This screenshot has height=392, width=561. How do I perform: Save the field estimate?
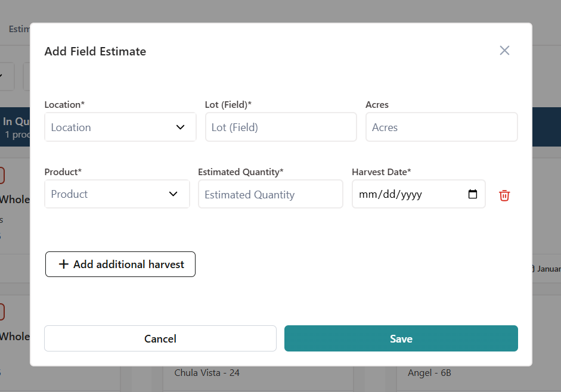401,338
